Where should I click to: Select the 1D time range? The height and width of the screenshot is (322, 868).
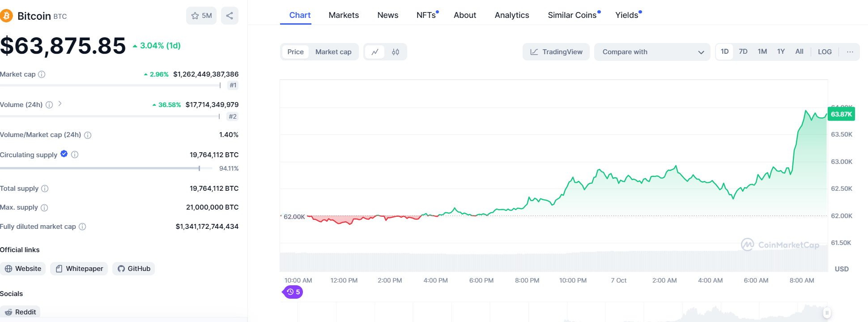point(725,52)
